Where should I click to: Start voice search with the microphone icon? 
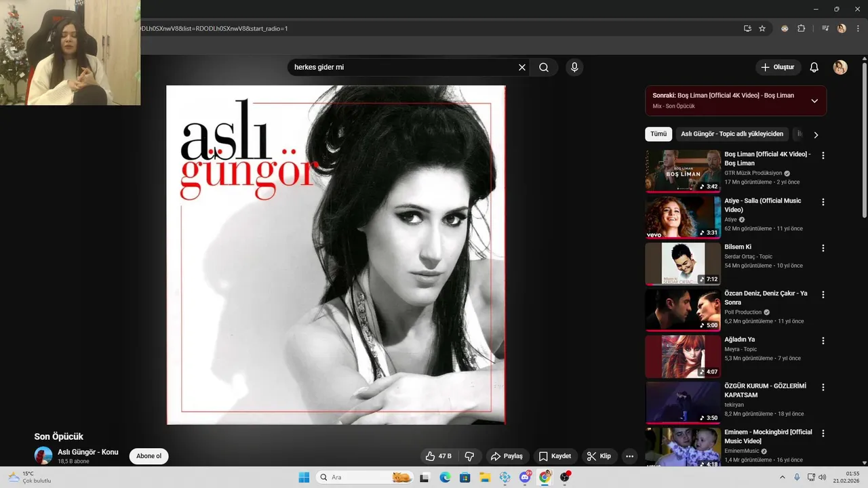point(574,67)
